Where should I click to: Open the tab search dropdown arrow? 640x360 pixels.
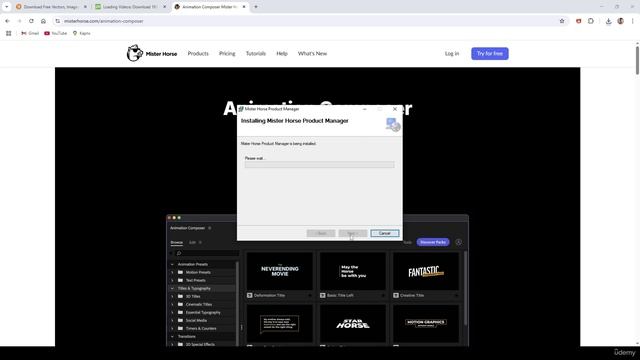7,7
